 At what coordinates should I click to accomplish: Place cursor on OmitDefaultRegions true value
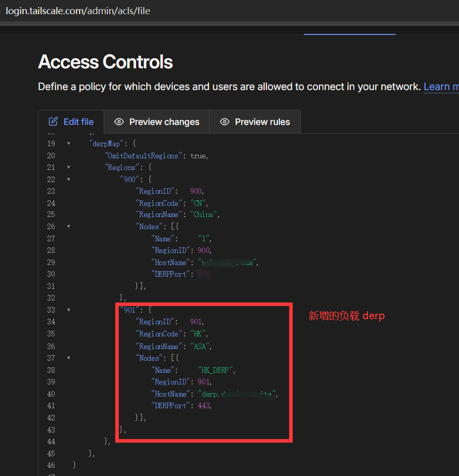(x=198, y=156)
